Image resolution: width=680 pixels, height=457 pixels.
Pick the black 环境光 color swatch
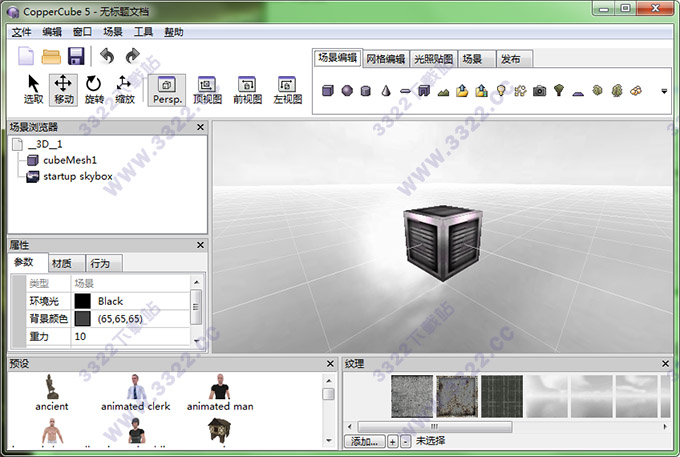[82, 301]
